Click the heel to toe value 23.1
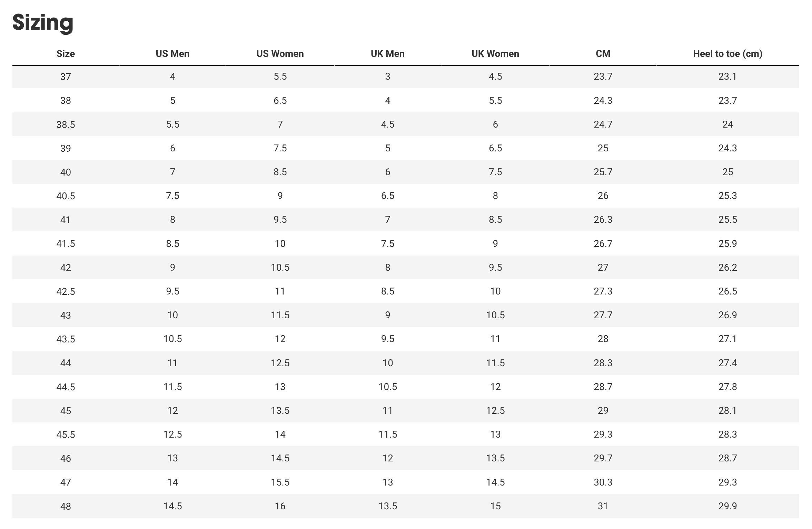This screenshot has height=529, width=812. [x=727, y=77]
